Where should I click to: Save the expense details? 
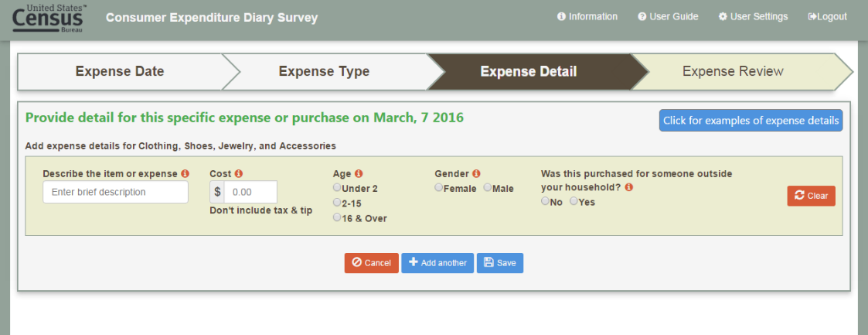click(499, 263)
